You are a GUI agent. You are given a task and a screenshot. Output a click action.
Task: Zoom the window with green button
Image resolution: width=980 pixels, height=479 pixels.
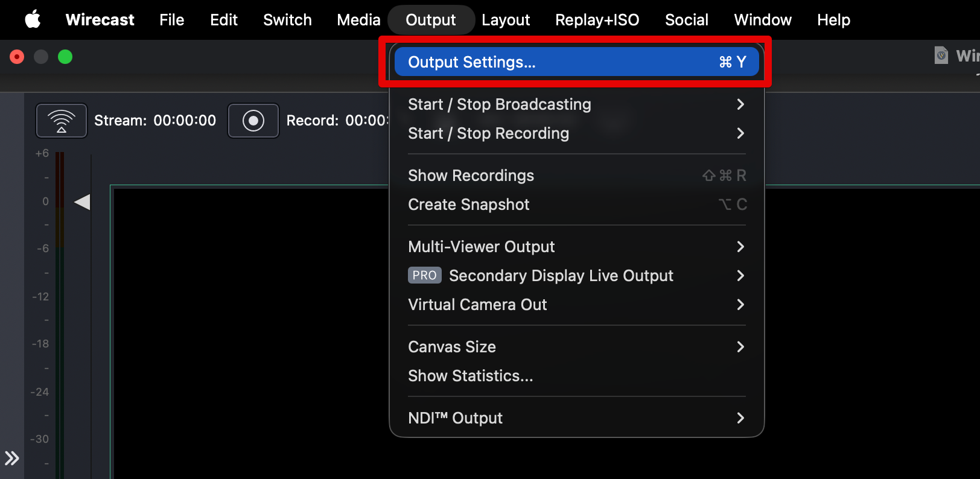[65, 57]
